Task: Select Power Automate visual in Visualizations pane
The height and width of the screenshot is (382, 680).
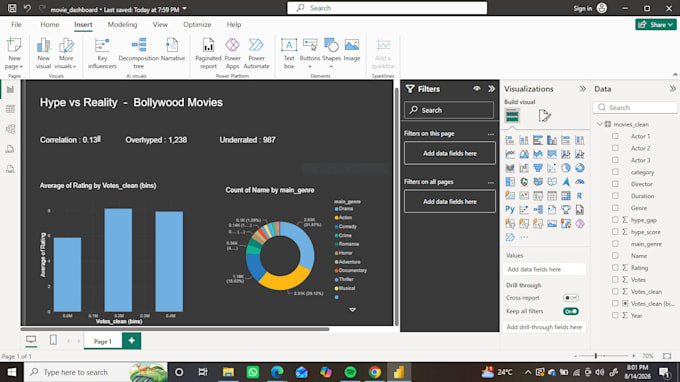Action: (x=510, y=237)
